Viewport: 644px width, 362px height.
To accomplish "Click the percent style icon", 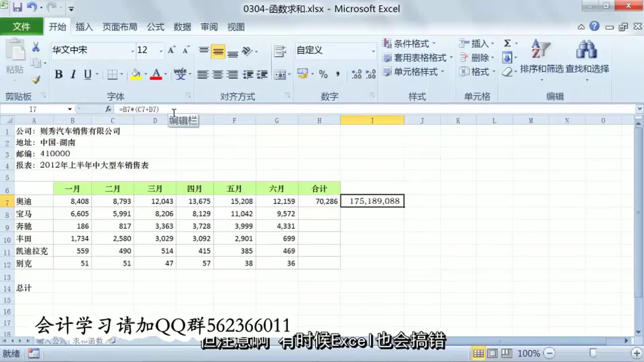I will click(x=323, y=74).
